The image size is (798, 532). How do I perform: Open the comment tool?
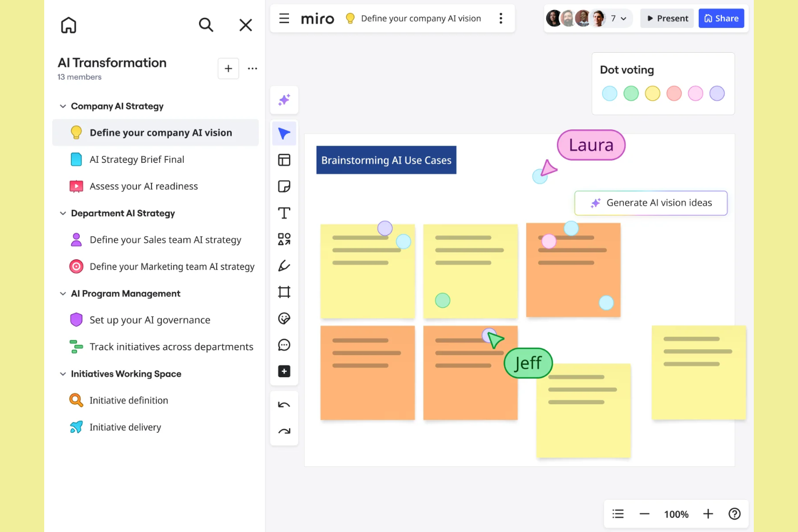coord(284,344)
